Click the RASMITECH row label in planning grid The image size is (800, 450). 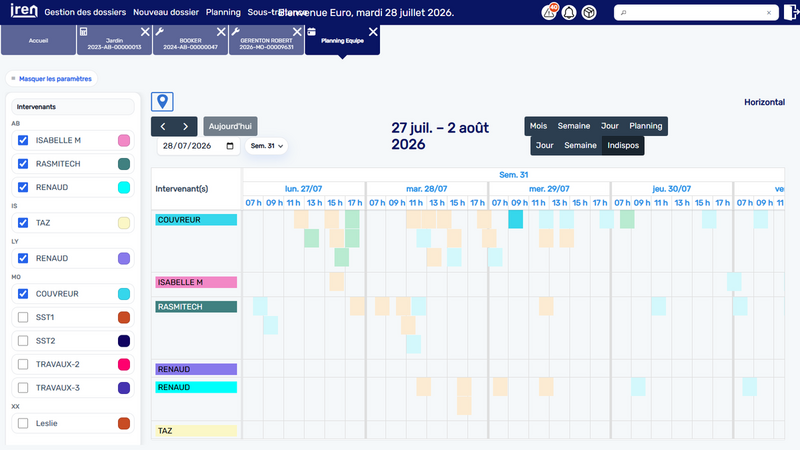[x=196, y=307]
